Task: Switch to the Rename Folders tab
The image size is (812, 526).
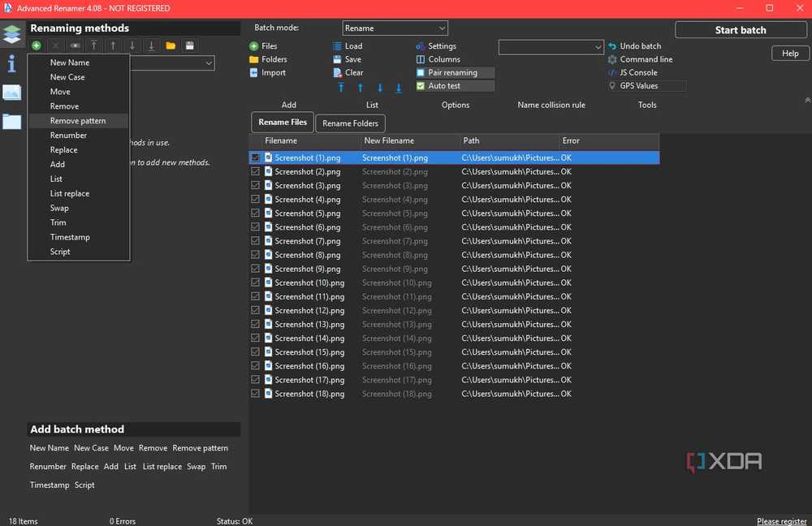Action: [350, 123]
